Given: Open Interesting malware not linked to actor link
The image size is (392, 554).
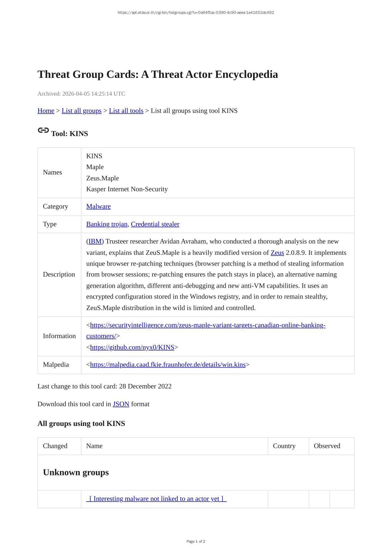Looking at the screenshot, I should pyautogui.click(x=156, y=499).
